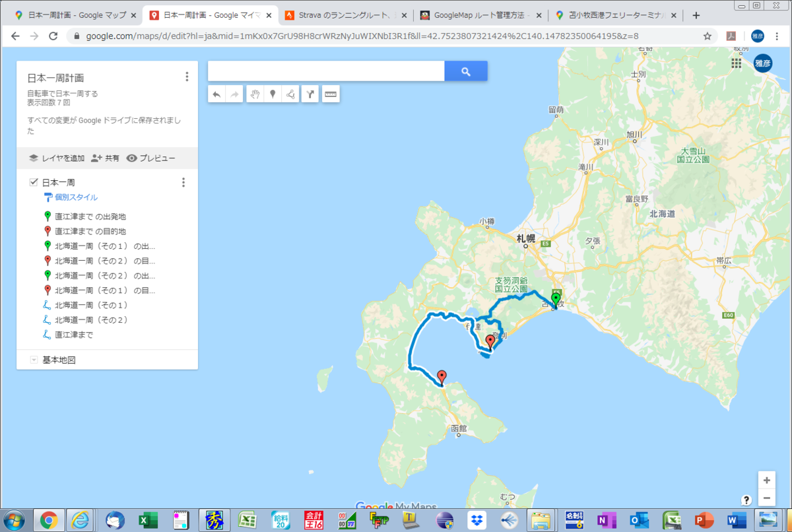Image resolution: width=792 pixels, height=532 pixels.
Task: Click the description 自転車で日本一周する
Action: pos(62,94)
